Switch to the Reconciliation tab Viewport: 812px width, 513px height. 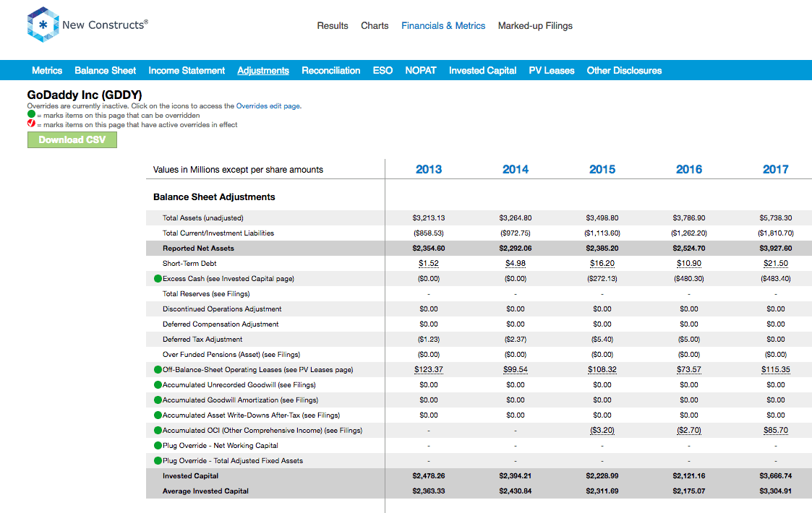click(331, 70)
